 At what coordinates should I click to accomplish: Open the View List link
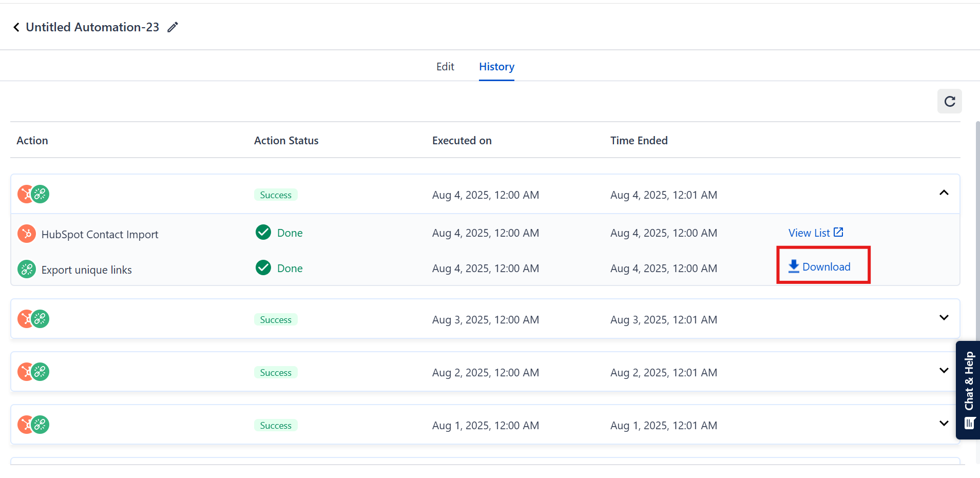coord(809,233)
